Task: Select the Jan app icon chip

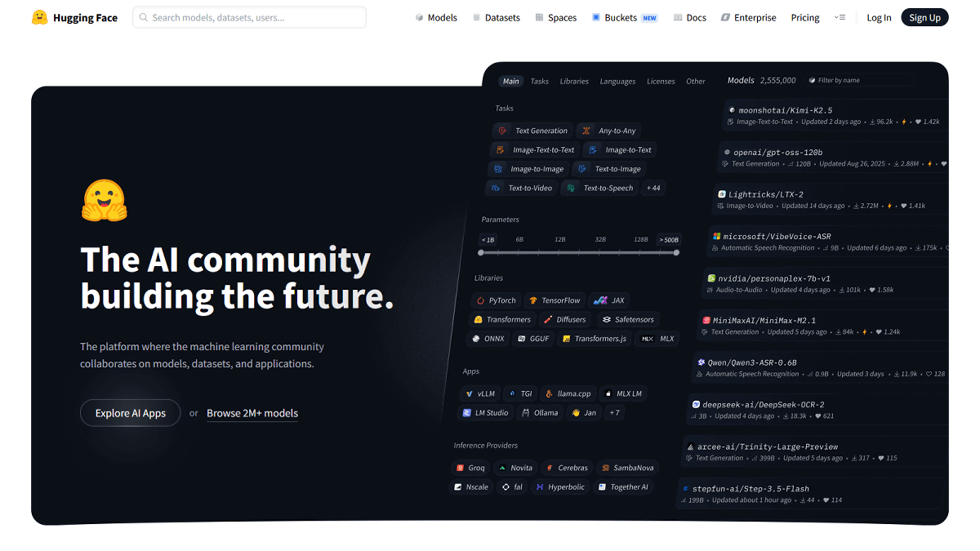Action: coord(584,412)
